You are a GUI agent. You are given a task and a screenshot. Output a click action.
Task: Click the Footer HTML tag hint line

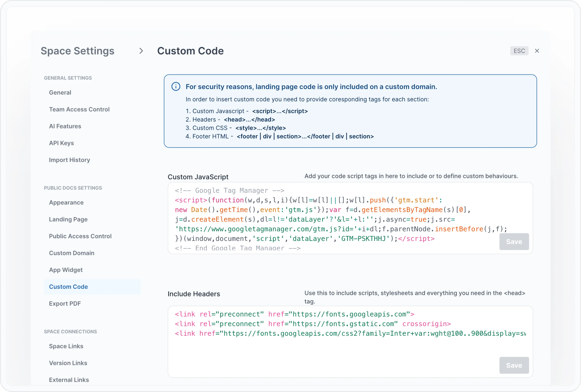pos(280,136)
